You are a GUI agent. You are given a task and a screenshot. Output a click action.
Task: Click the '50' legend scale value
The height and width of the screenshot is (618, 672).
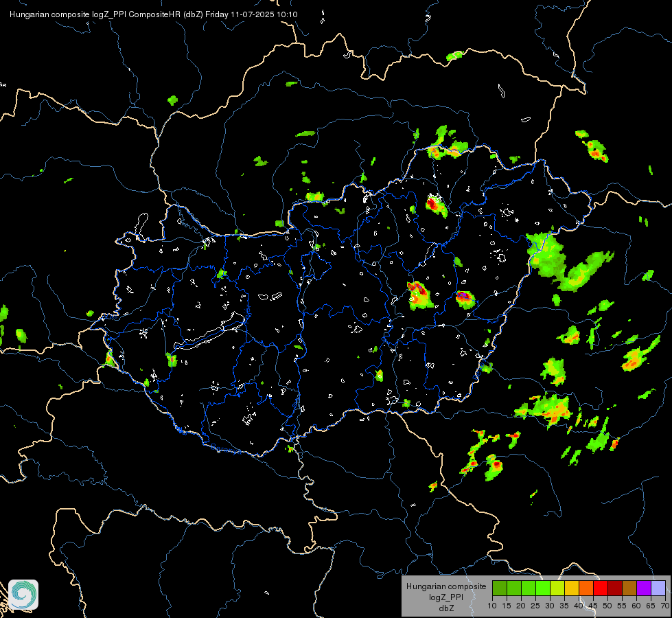tap(607, 606)
